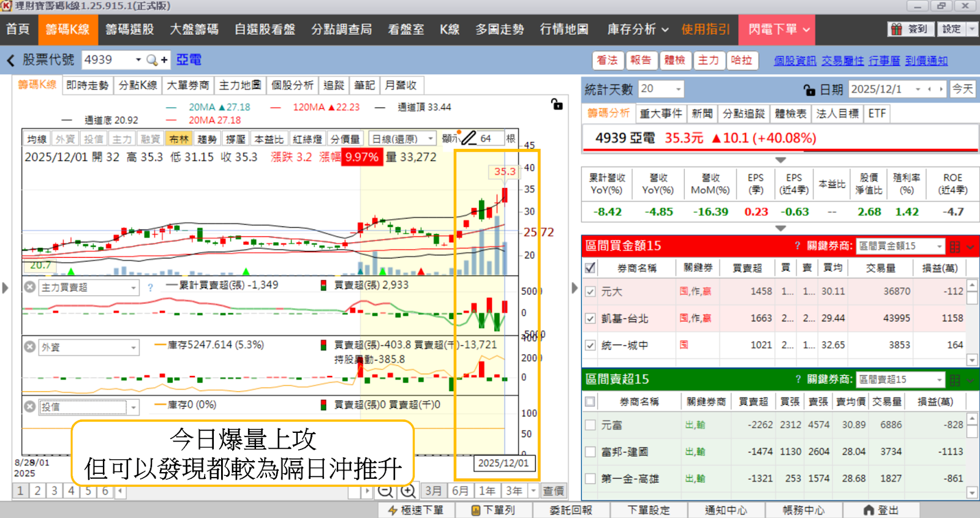Toggle the lock icon beside 日期
This screenshot has width=980, height=518.
click(x=809, y=89)
